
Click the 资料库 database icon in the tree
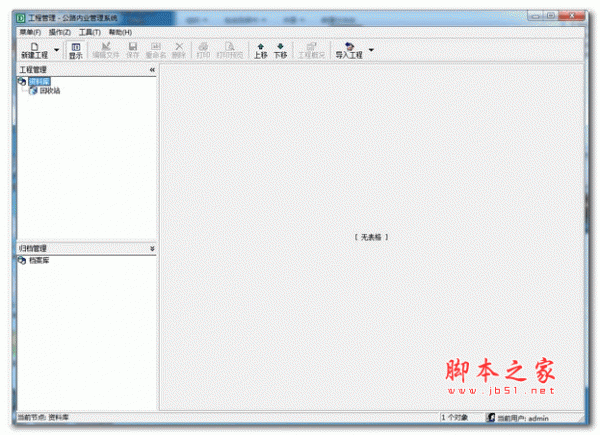(22, 81)
